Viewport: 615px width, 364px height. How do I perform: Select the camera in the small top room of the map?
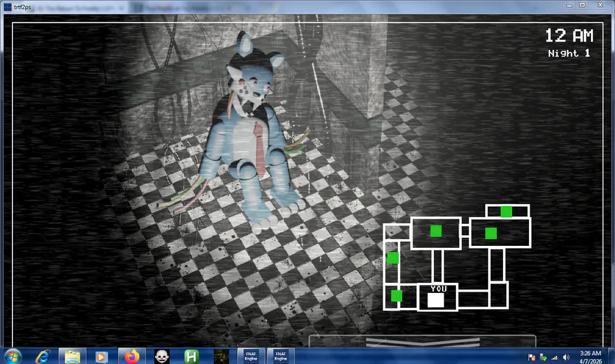click(x=506, y=212)
